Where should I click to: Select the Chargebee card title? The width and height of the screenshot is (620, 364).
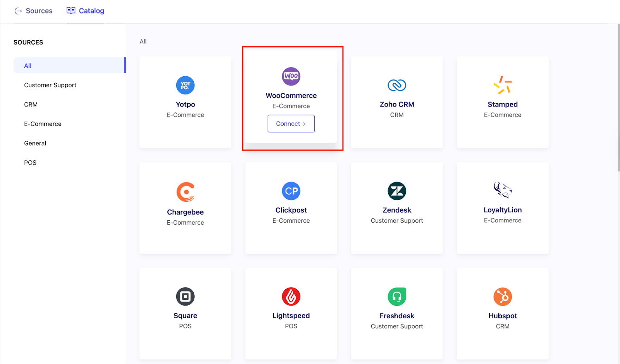(x=185, y=212)
